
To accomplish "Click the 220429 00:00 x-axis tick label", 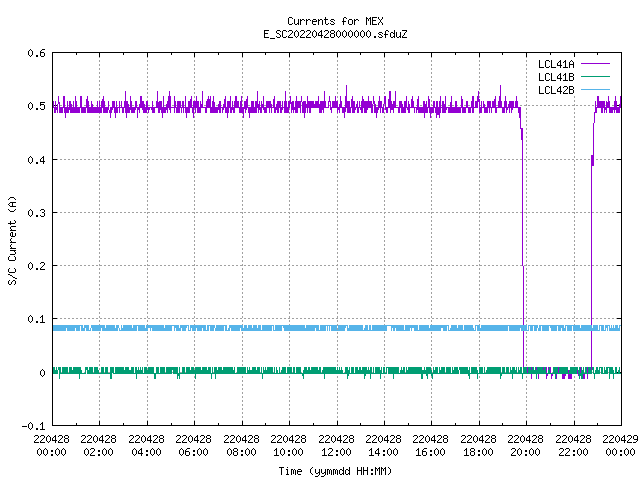I will [620, 445].
